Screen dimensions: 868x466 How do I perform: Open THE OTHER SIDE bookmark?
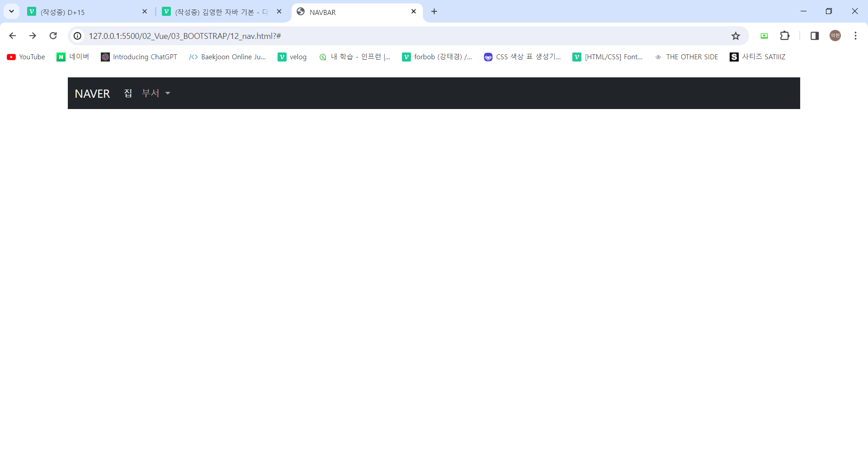[x=686, y=57]
